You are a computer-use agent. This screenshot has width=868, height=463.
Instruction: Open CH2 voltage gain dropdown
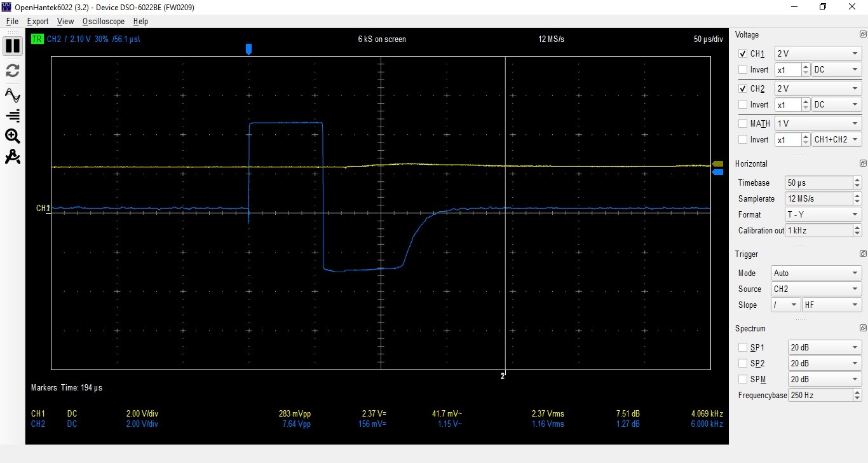click(x=818, y=89)
